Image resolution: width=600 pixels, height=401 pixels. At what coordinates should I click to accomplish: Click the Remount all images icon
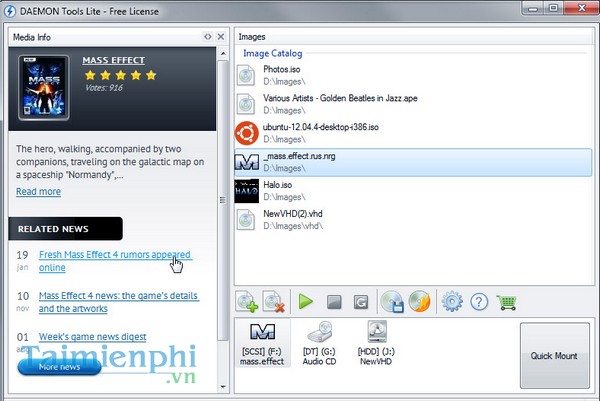360,302
